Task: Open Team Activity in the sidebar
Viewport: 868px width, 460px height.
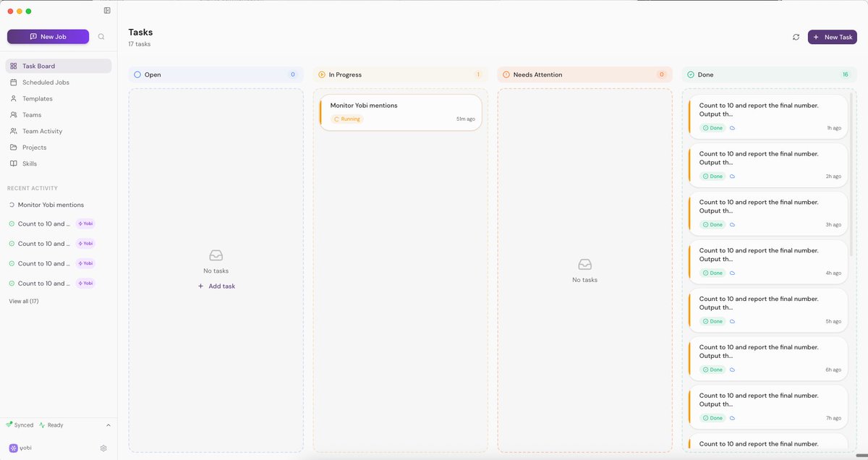Action: click(59, 131)
